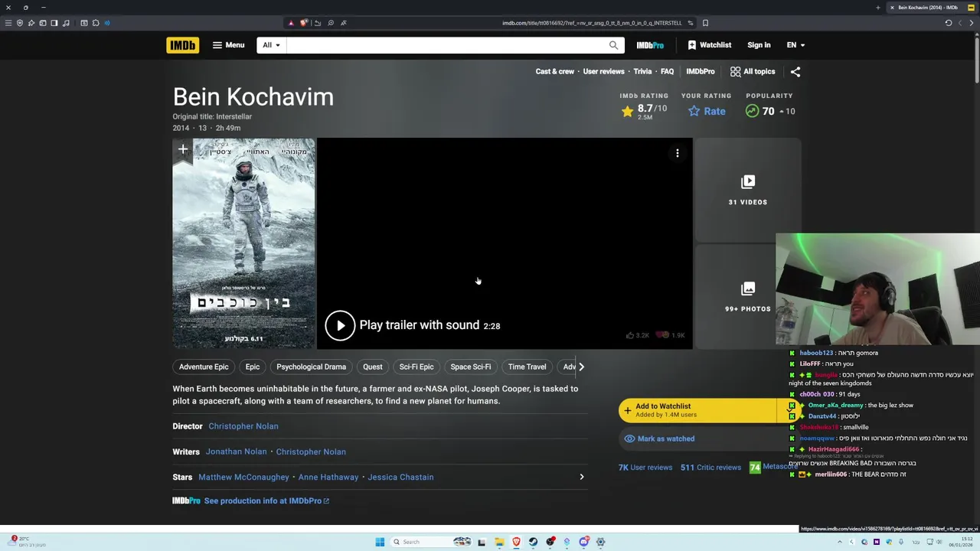Screen dimensions: 980x551
Task: Click the IMDb logo
Action: [182, 45]
